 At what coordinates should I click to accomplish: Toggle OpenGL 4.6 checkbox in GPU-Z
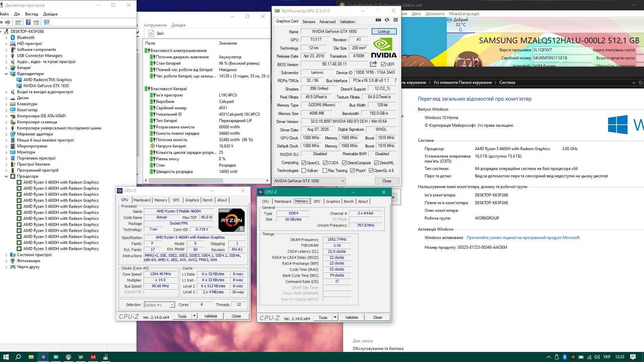click(371, 171)
